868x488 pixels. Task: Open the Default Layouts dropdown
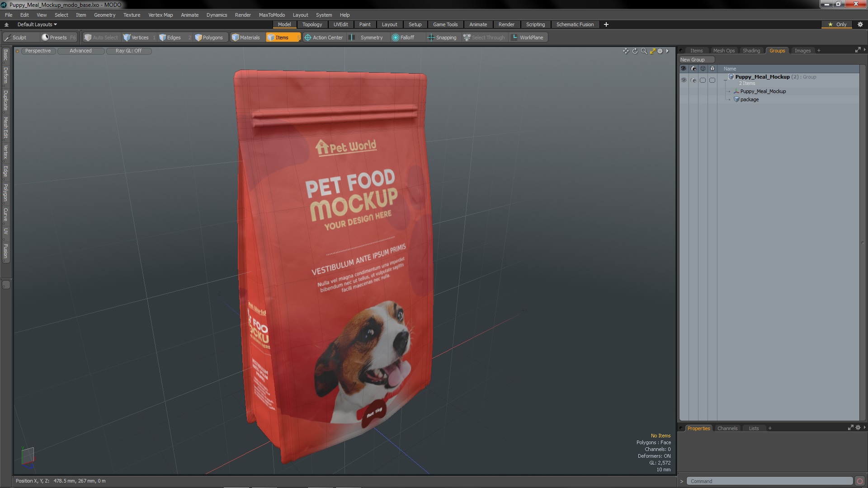point(37,24)
